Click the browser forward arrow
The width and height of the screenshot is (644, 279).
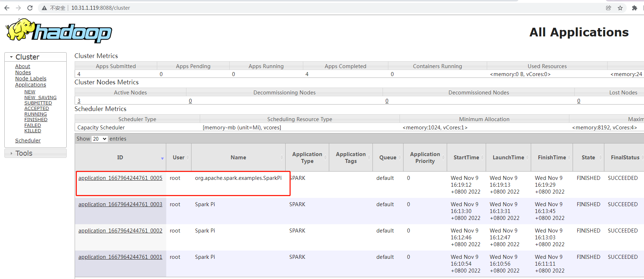[x=18, y=8]
